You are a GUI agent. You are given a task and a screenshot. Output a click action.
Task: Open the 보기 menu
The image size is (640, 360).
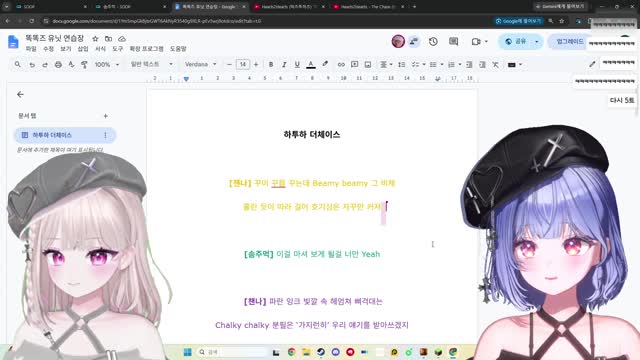tap(66, 49)
